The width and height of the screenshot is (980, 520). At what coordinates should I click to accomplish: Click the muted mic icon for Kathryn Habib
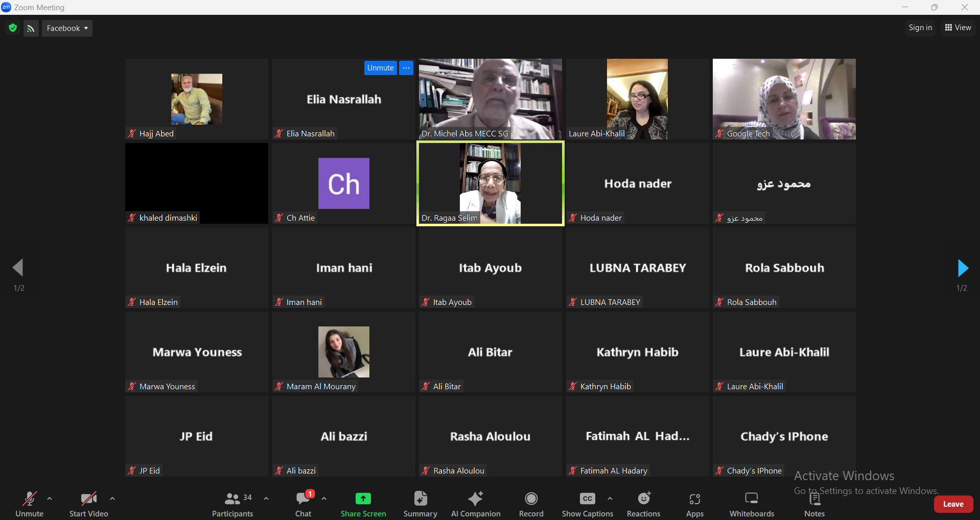pos(573,387)
